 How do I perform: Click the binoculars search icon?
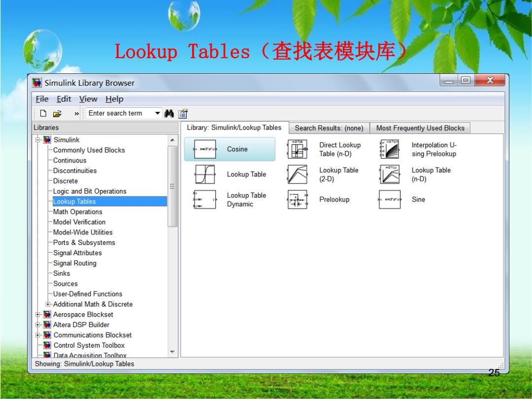(168, 114)
